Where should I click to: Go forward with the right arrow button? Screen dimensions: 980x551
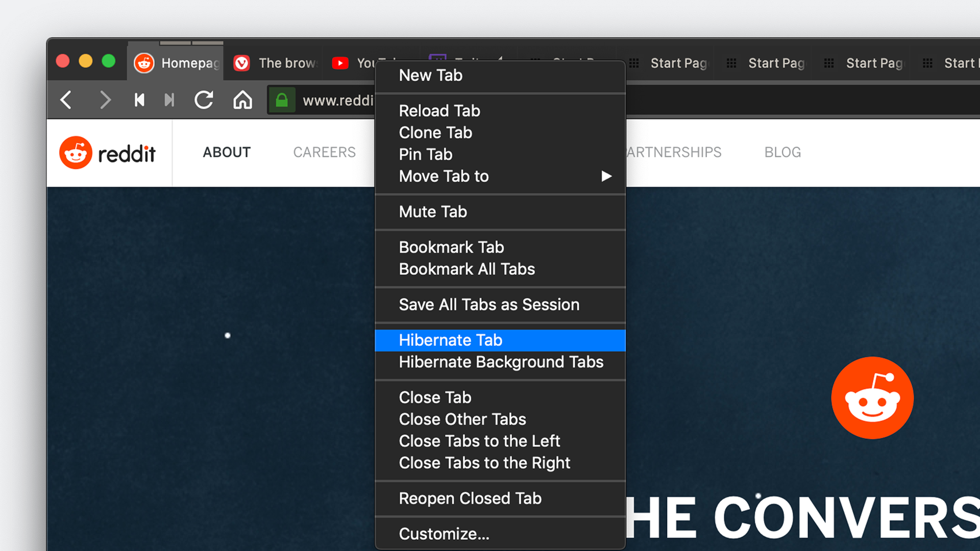[x=105, y=100]
